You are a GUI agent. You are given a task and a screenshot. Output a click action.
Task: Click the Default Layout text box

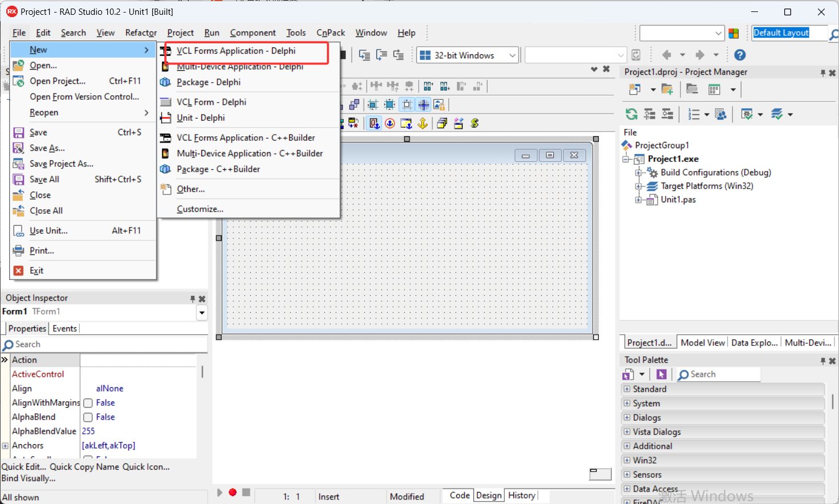pos(789,33)
